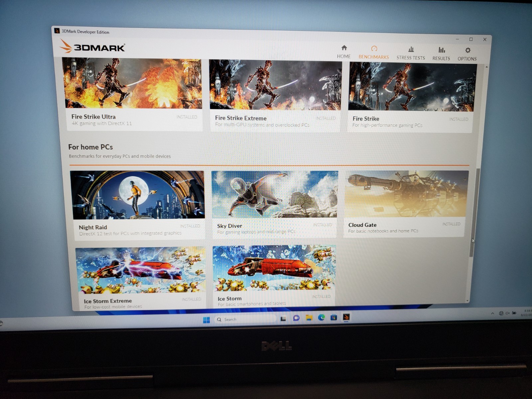Click the 'For home PCs' section heading
Screen dimensions: 532x399
click(90, 147)
